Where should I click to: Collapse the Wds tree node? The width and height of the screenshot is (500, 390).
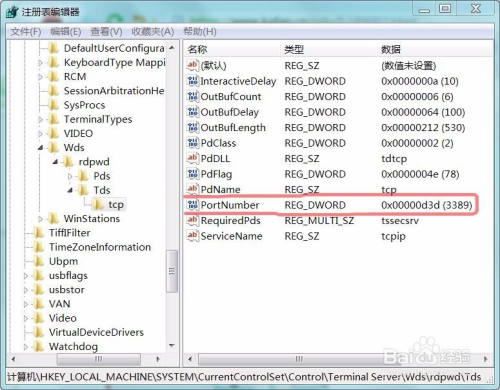[x=41, y=147]
